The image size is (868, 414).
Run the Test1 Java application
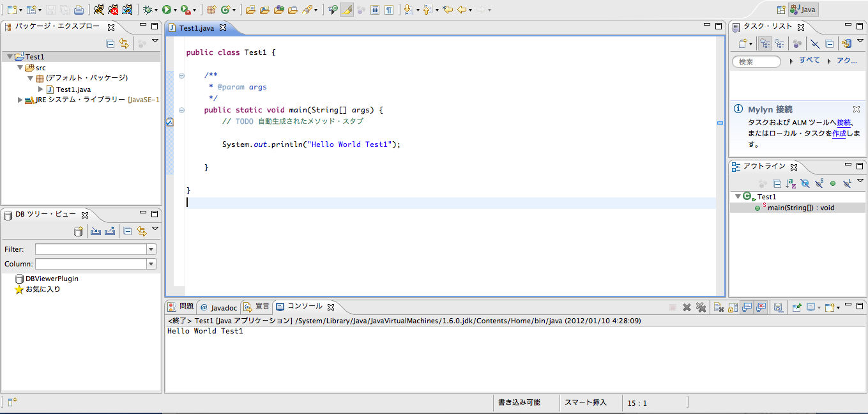pos(167,10)
